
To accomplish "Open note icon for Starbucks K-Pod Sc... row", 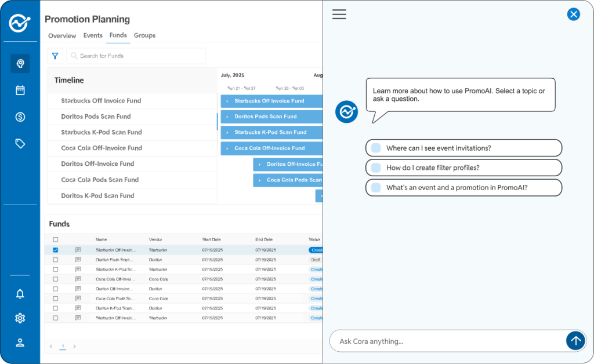I will click(x=78, y=270).
